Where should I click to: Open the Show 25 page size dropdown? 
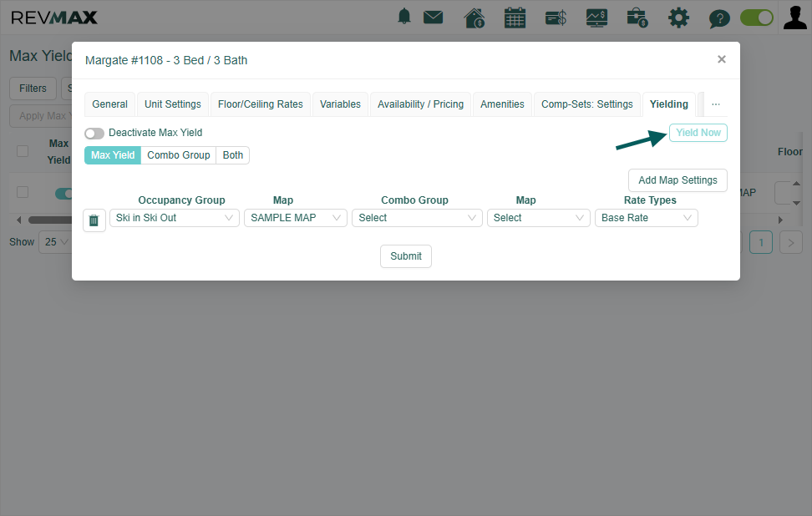[55, 242]
